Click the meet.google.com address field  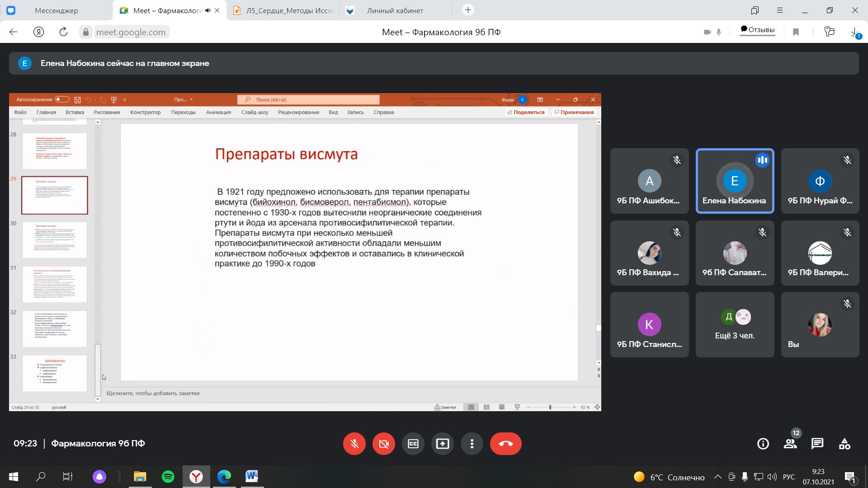click(131, 32)
